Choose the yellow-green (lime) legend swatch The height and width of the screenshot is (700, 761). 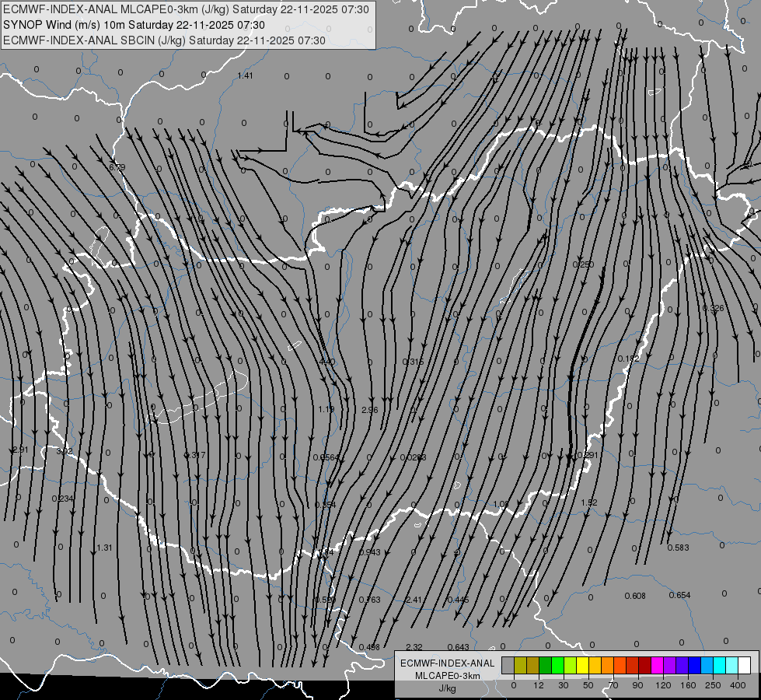pos(570,665)
